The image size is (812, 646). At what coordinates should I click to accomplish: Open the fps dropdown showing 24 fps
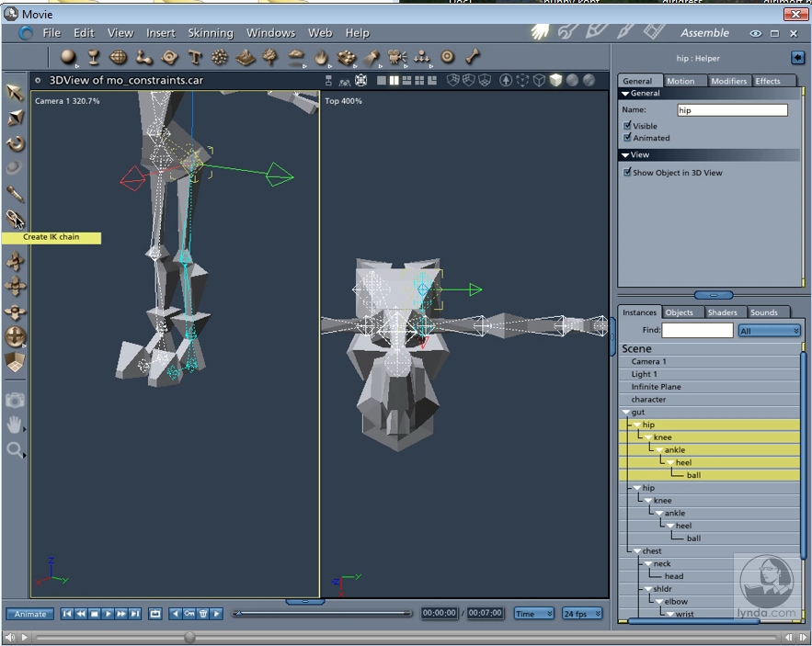(582, 614)
